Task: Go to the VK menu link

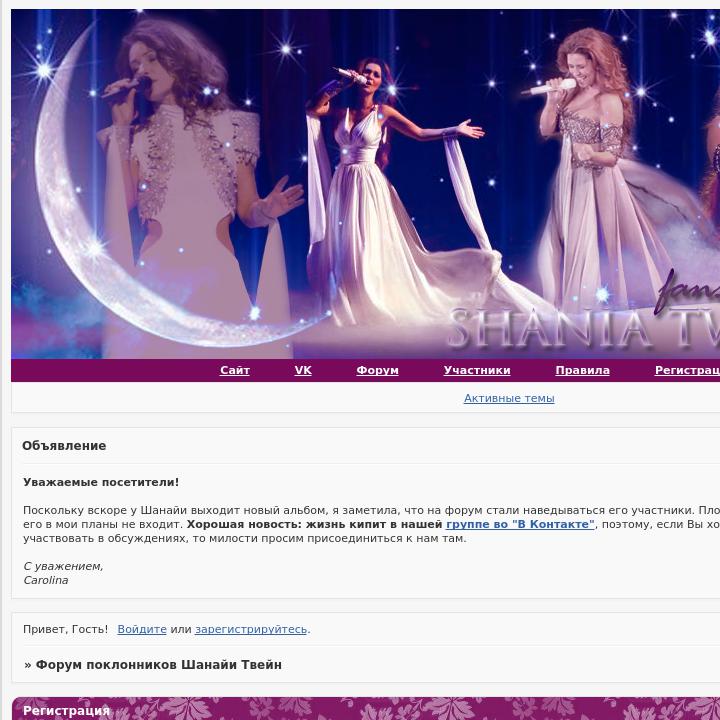Action: pos(303,370)
